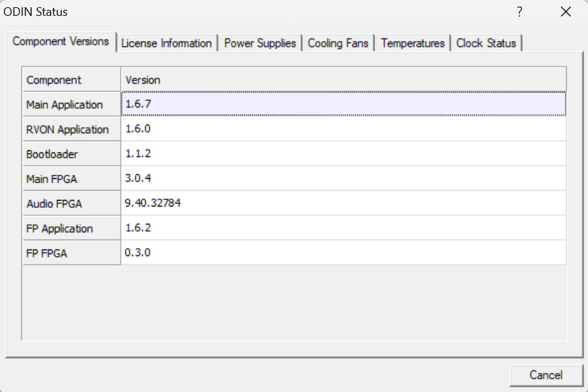The image size is (588, 392).
Task: Click the Component Versions tab
Action: pyautogui.click(x=61, y=42)
